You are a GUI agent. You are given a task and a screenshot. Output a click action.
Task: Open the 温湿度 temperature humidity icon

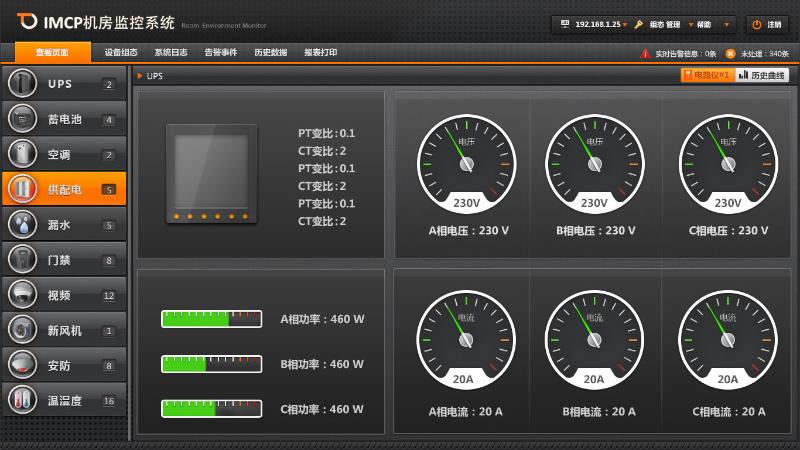22,400
